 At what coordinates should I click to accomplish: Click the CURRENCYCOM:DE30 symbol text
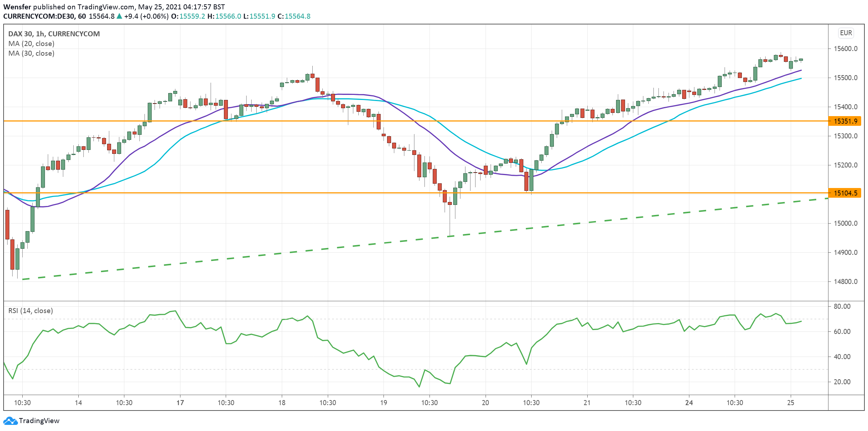coord(39,16)
